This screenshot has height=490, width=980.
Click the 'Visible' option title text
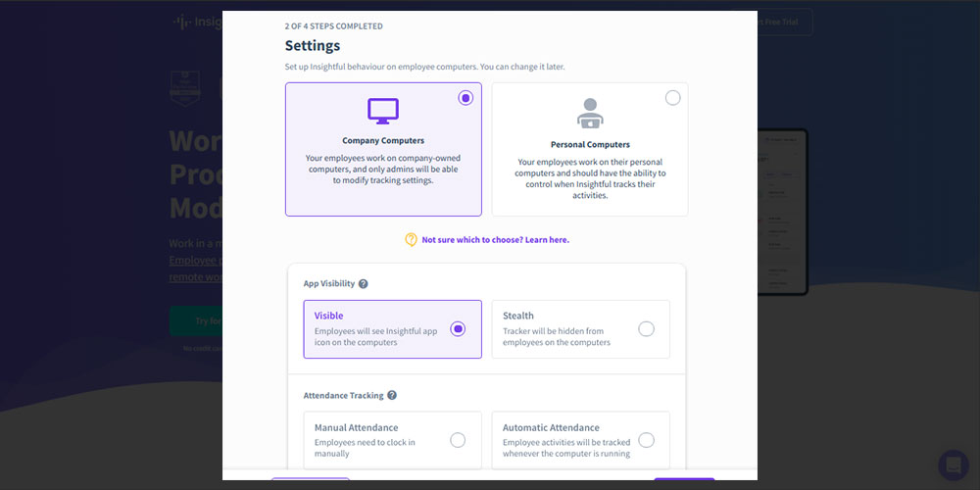[328, 316]
